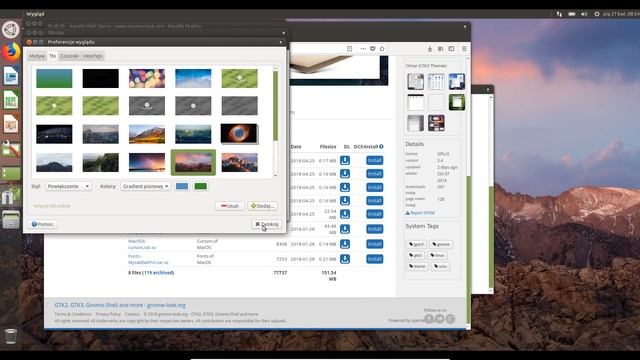The height and width of the screenshot is (360, 640).
Task: Open Firefox page actions ellipsis
Action: coord(363,49)
